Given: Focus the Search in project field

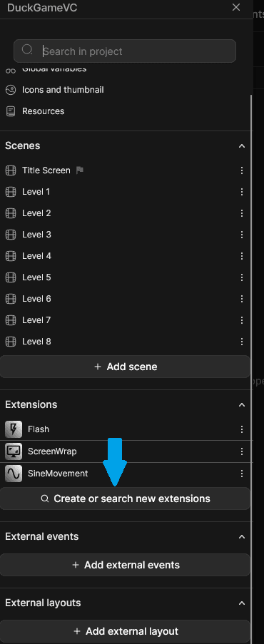Looking at the screenshot, I should (125, 51).
